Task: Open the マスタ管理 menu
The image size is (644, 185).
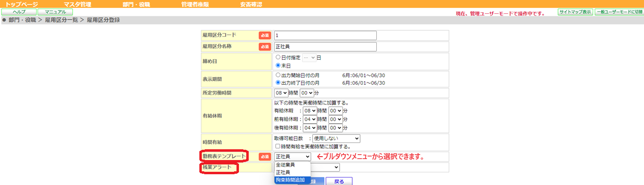Action: (77, 4)
